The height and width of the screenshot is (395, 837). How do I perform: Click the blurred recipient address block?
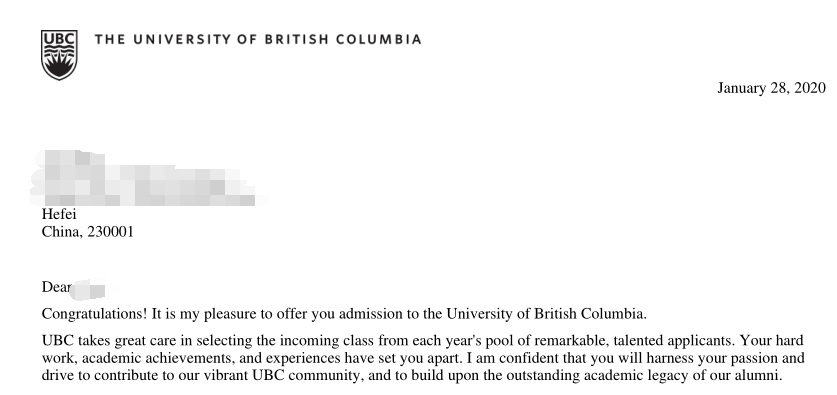(x=147, y=178)
